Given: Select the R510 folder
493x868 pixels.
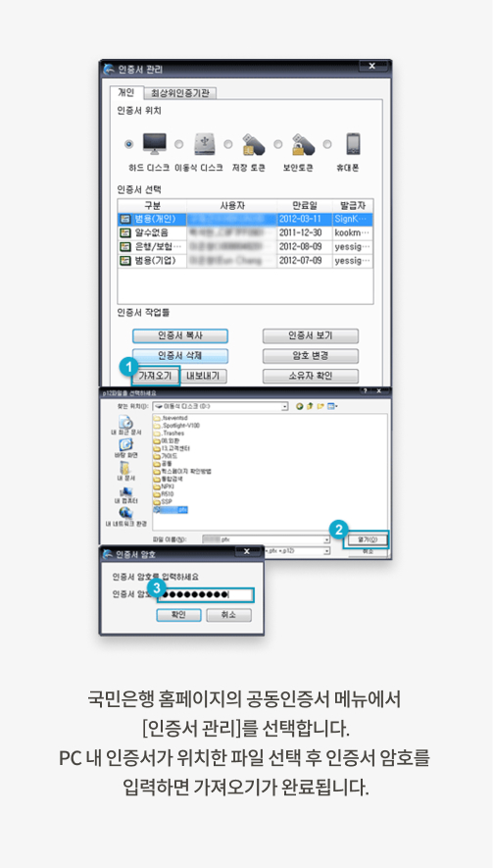Looking at the screenshot, I should coord(164,493).
